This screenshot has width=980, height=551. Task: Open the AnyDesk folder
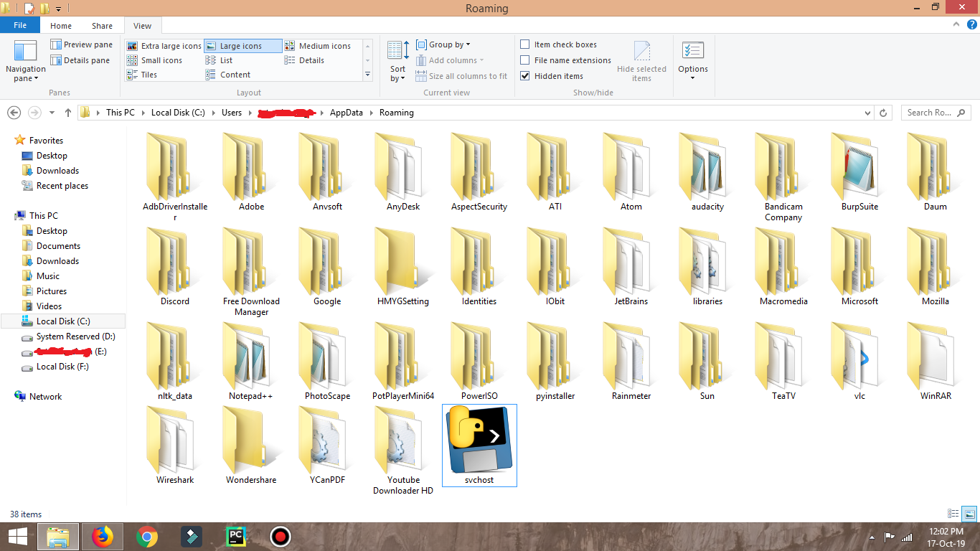click(403, 172)
